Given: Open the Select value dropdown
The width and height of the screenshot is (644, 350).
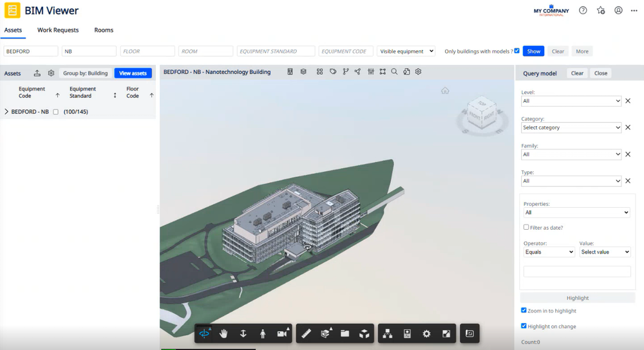Looking at the screenshot, I should click(x=605, y=252).
